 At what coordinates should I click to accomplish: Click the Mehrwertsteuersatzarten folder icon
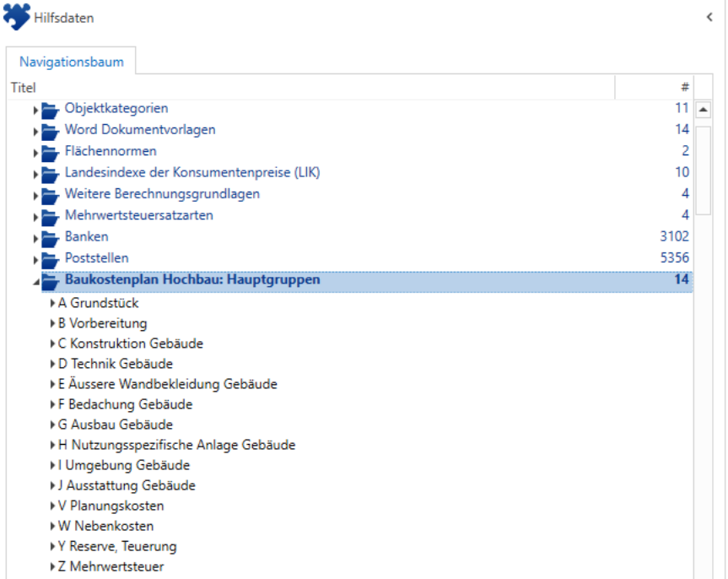tap(50, 217)
